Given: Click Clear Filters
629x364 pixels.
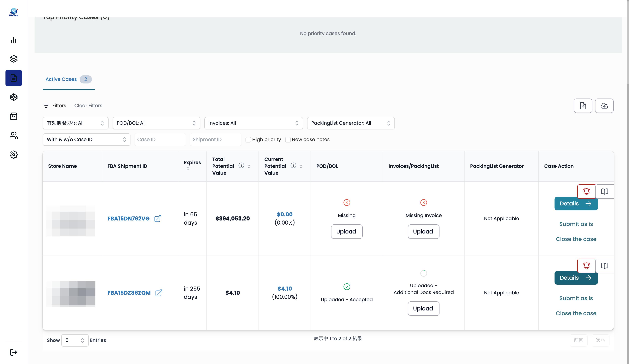Looking at the screenshot, I should pyautogui.click(x=88, y=106).
